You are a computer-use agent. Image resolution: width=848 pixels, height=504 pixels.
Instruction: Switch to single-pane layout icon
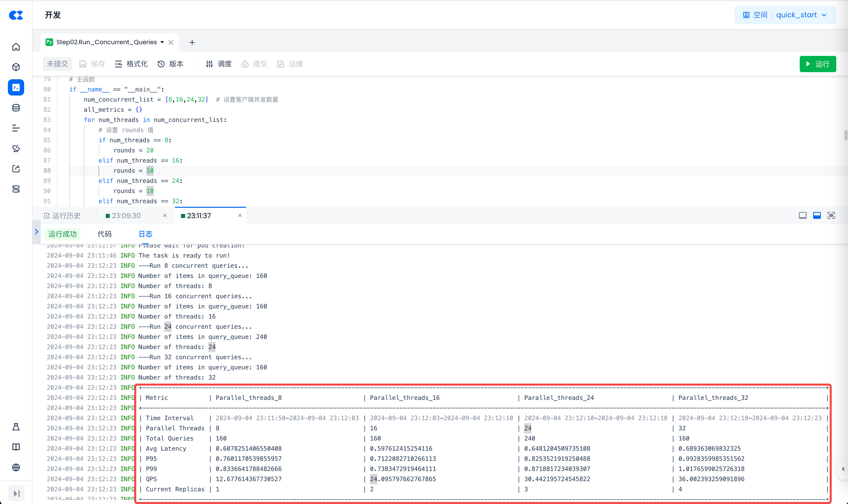coord(802,215)
